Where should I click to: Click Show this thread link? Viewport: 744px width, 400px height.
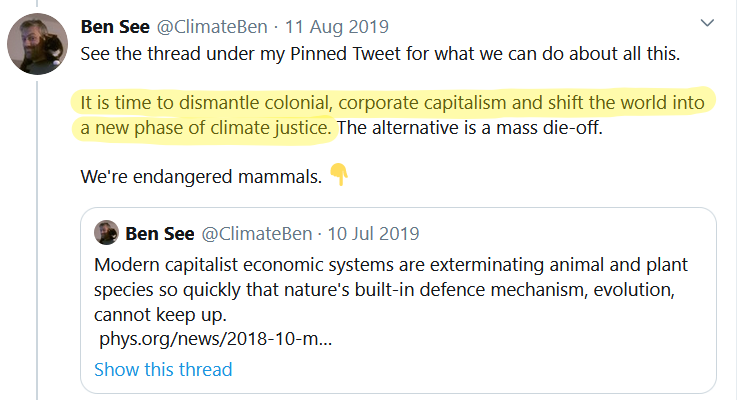tap(163, 369)
